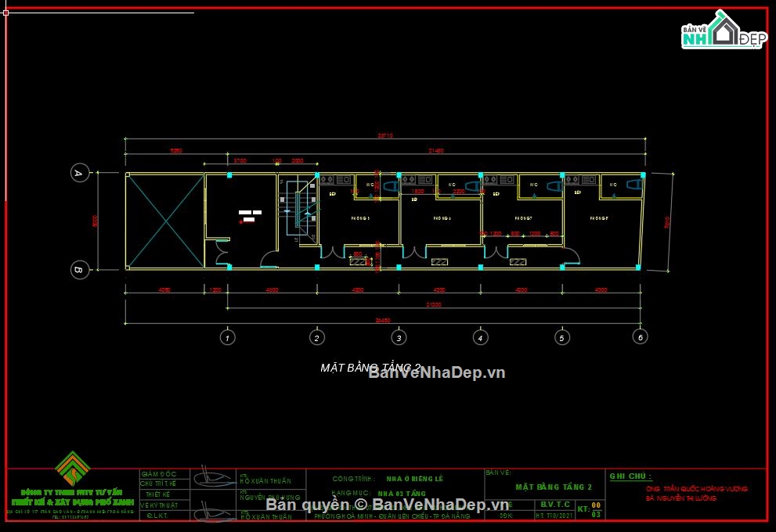Click the green company logo in title block
Screen dimensions: 776x532
[71, 468]
